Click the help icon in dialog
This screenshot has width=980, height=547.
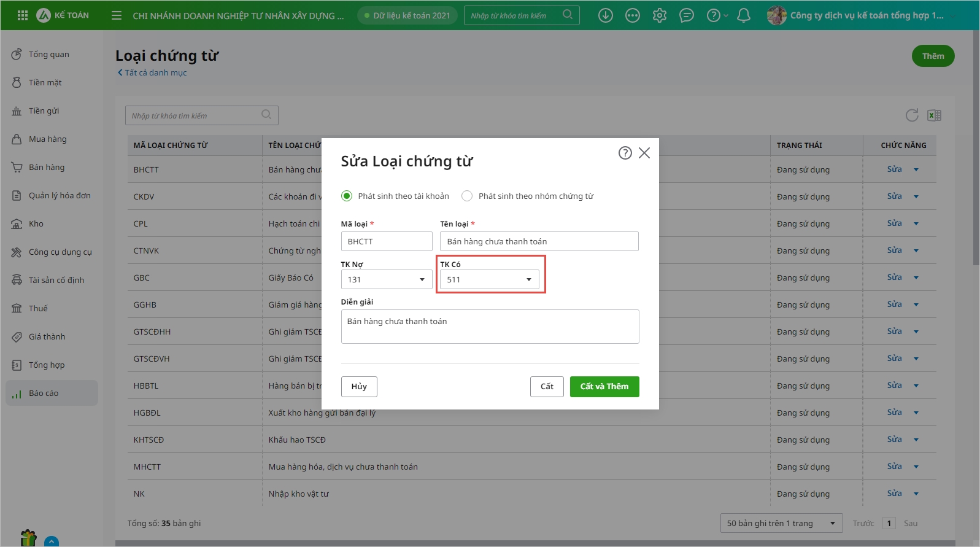(x=625, y=153)
